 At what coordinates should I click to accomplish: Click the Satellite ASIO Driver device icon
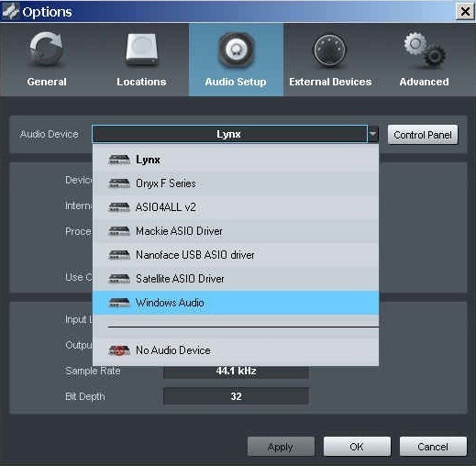[x=119, y=279]
